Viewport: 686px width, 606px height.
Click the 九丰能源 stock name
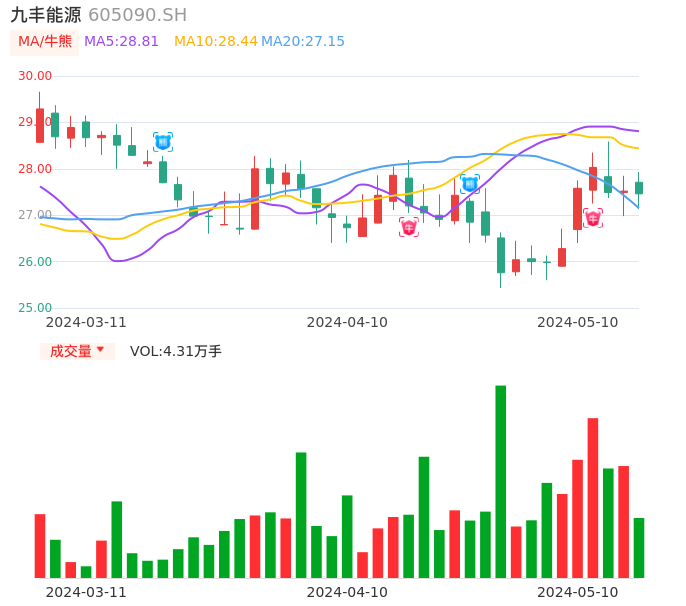tap(45, 15)
